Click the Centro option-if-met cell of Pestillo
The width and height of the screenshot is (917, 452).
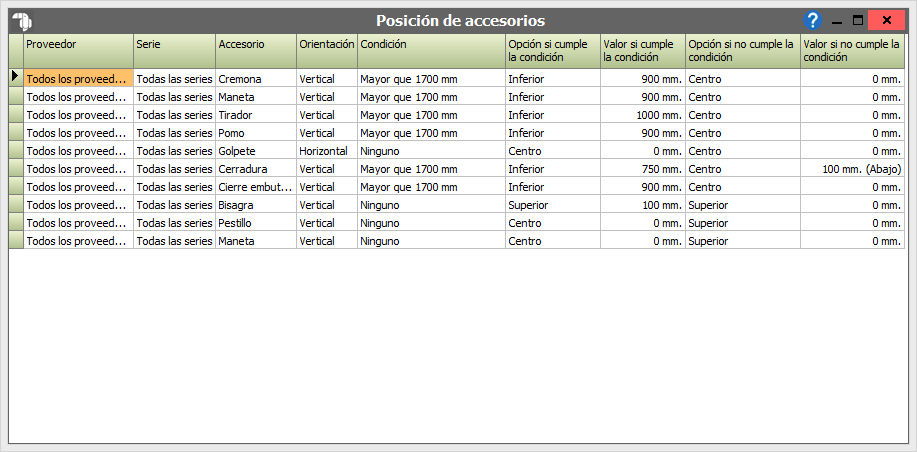553,223
